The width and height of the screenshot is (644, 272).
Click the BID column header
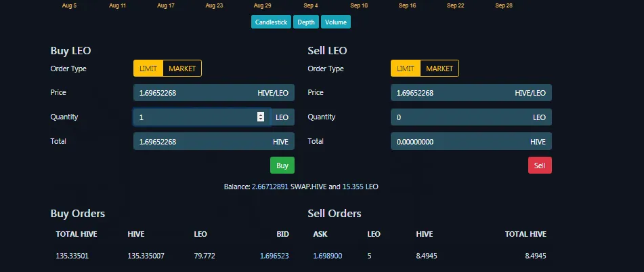(x=282, y=234)
